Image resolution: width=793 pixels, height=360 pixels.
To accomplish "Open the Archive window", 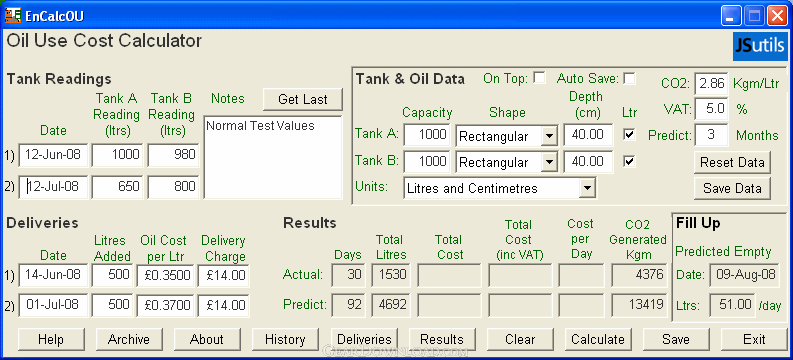I will tap(128, 339).
